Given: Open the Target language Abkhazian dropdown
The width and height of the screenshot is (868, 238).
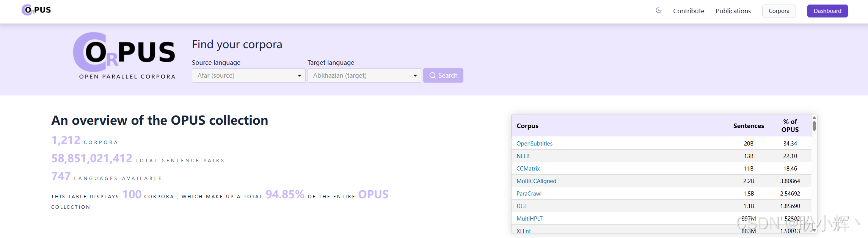Looking at the screenshot, I should pyautogui.click(x=364, y=75).
